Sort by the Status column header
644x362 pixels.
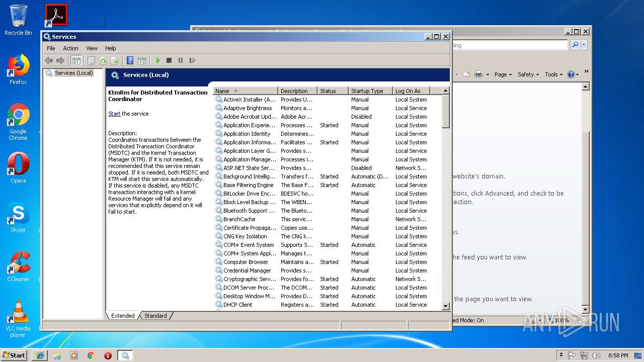coord(333,91)
